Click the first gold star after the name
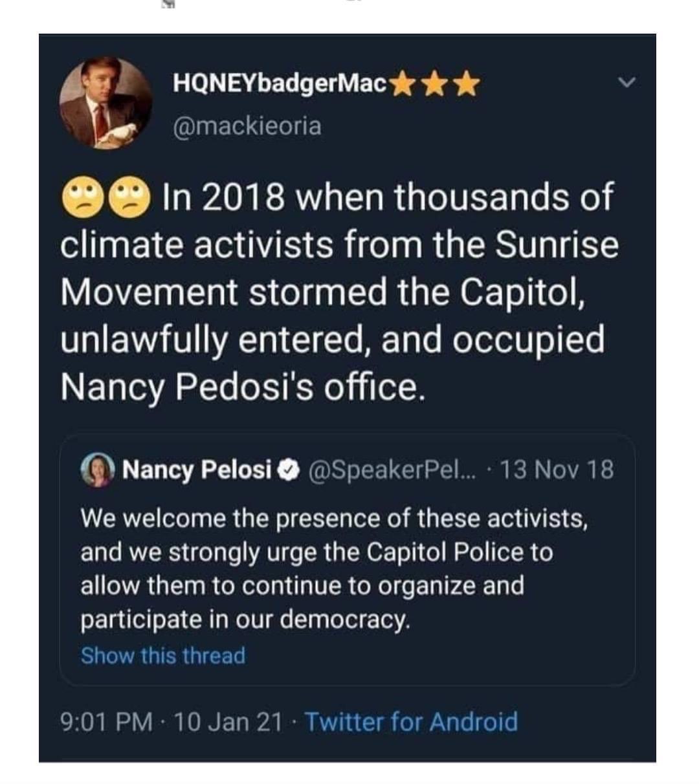 tap(403, 85)
